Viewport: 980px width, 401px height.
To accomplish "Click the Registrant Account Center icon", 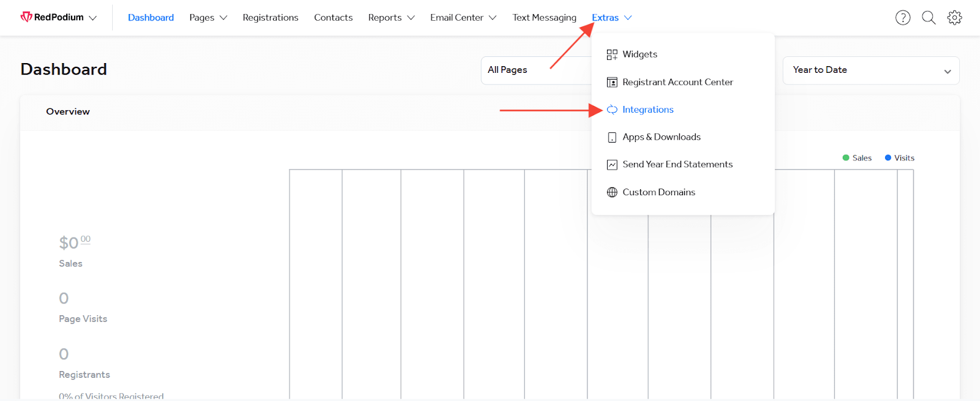I will pos(612,82).
